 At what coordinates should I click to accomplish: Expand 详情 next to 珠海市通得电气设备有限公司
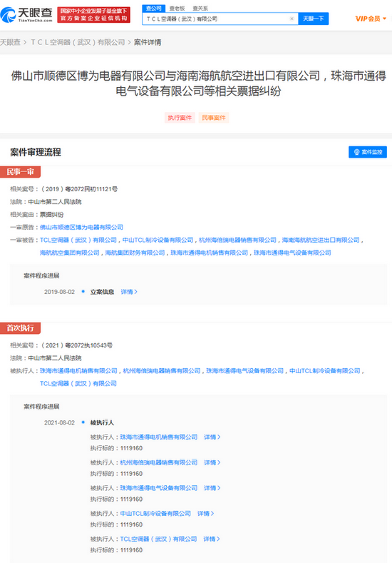212,488
